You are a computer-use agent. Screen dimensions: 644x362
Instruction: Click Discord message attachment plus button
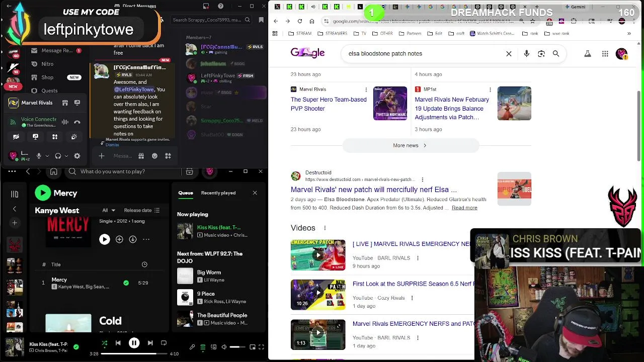click(x=102, y=156)
